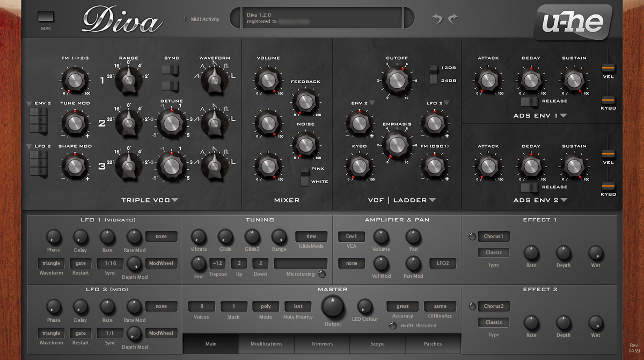Click LFO 1 Sync 1/16 box
The height and width of the screenshot is (360, 644).
(110, 263)
